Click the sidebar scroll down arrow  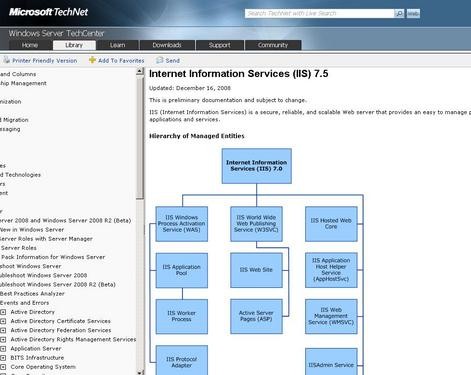pos(140,372)
